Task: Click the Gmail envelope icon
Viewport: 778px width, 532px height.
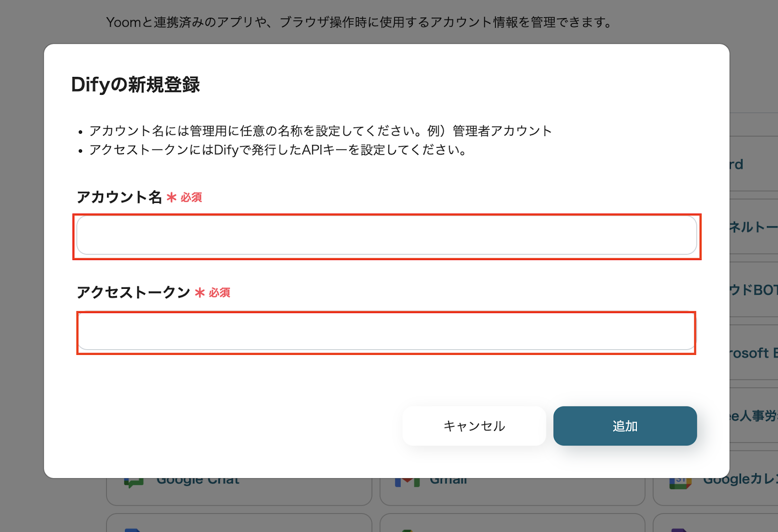Action: 407,482
